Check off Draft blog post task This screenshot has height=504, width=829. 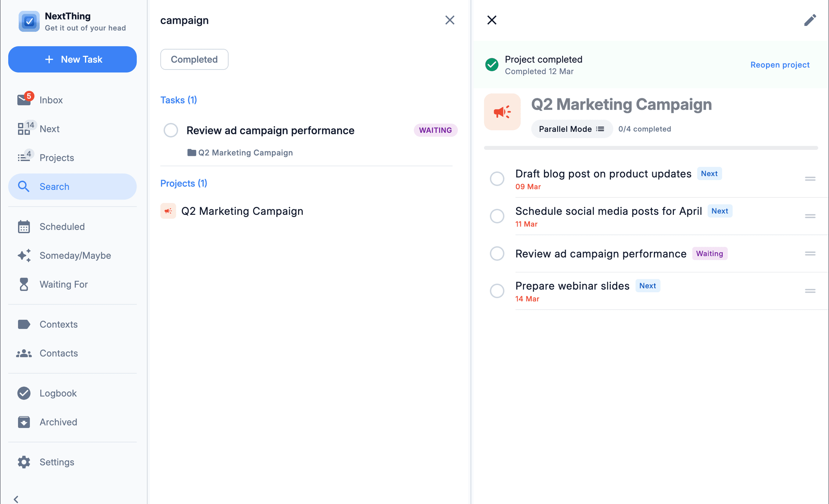(x=497, y=179)
